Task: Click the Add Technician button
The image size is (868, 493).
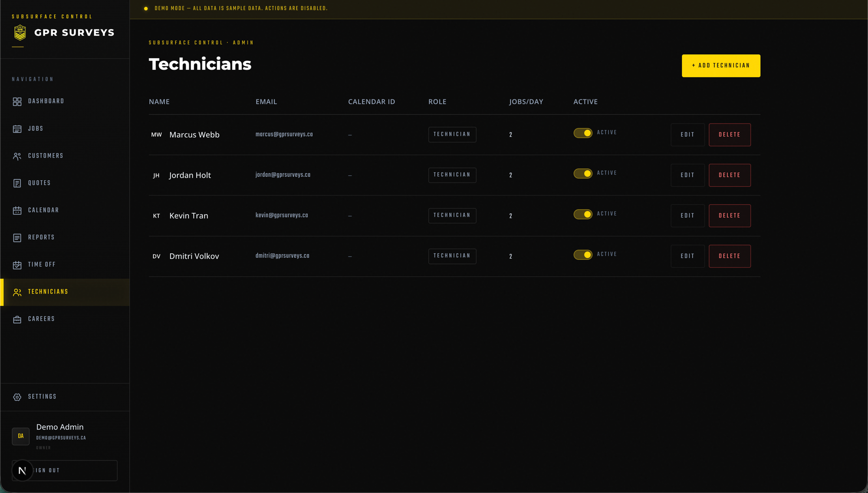Action: pyautogui.click(x=721, y=66)
